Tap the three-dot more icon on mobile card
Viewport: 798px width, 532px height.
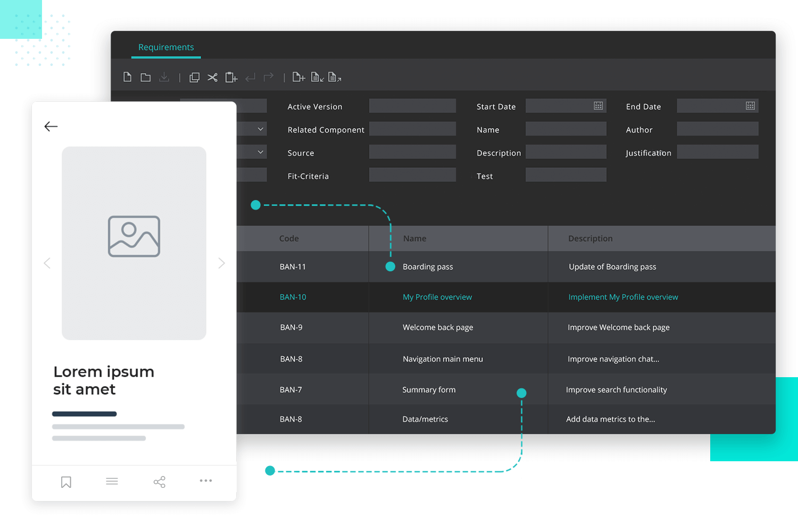pos(206,480)
